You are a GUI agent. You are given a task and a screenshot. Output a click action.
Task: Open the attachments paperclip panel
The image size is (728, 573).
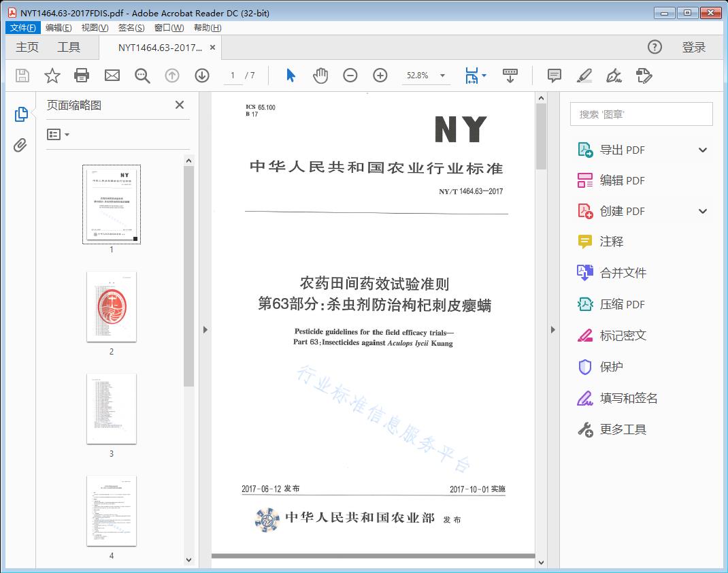(20, 145)
